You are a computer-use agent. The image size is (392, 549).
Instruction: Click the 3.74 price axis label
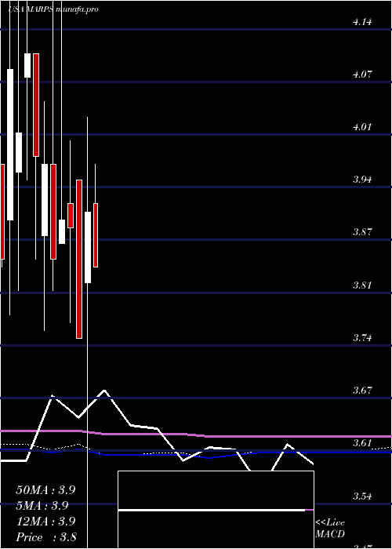[x=362, y=338]
